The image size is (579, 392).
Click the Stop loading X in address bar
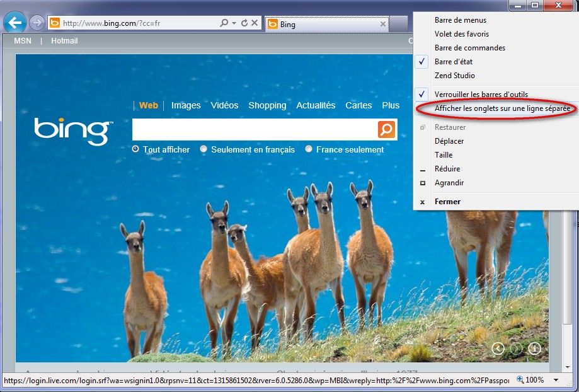coord(255,23)
